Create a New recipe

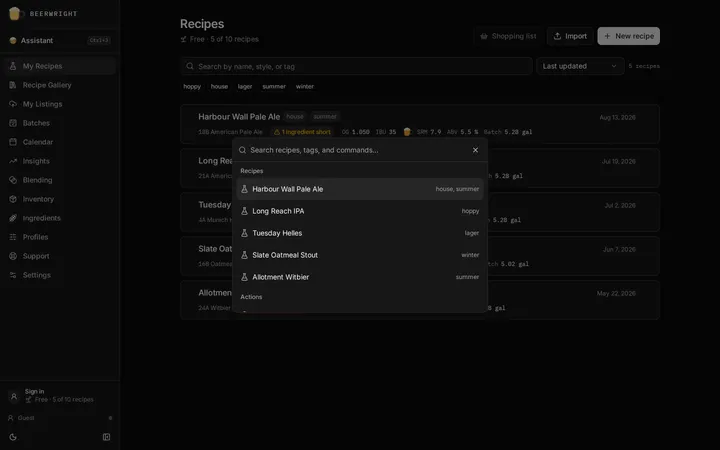(629, 36)
